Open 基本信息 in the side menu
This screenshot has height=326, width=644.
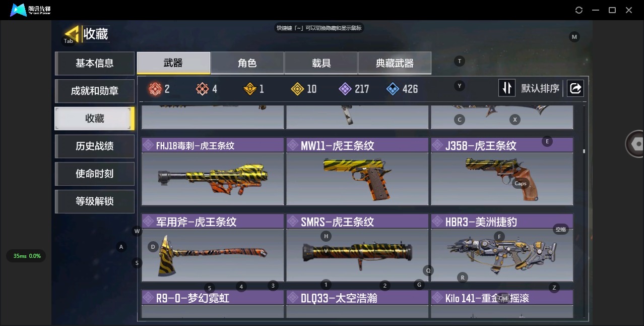click(95, 63)
